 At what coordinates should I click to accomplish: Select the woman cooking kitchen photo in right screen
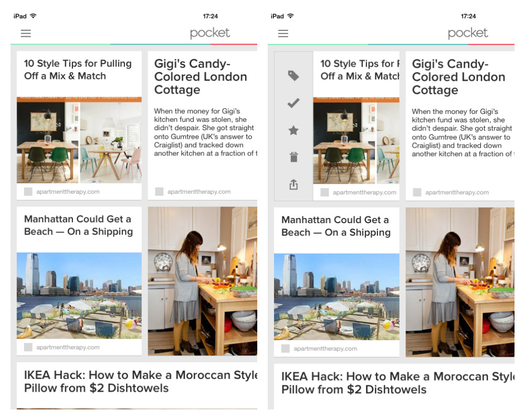tap(460, 281)
